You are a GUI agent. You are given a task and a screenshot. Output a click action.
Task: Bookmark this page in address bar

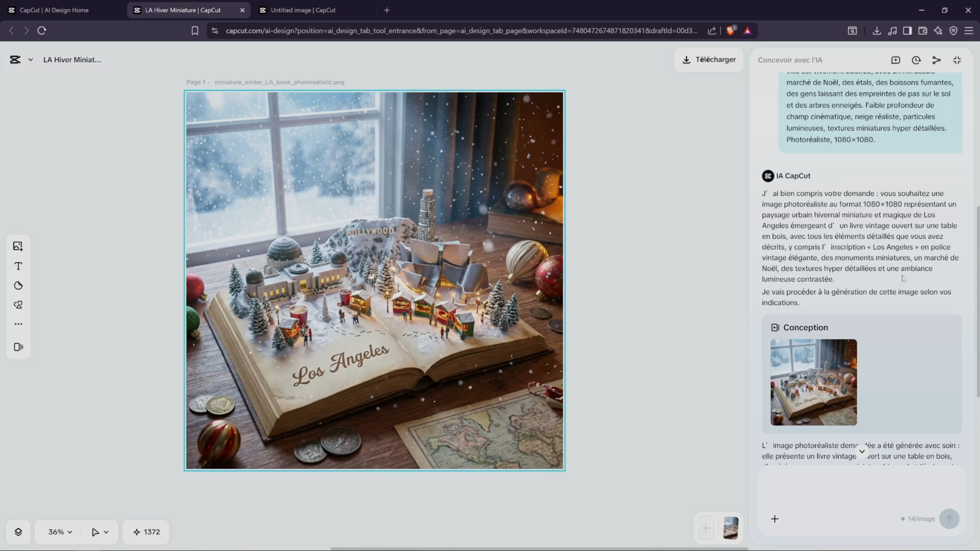195,30
